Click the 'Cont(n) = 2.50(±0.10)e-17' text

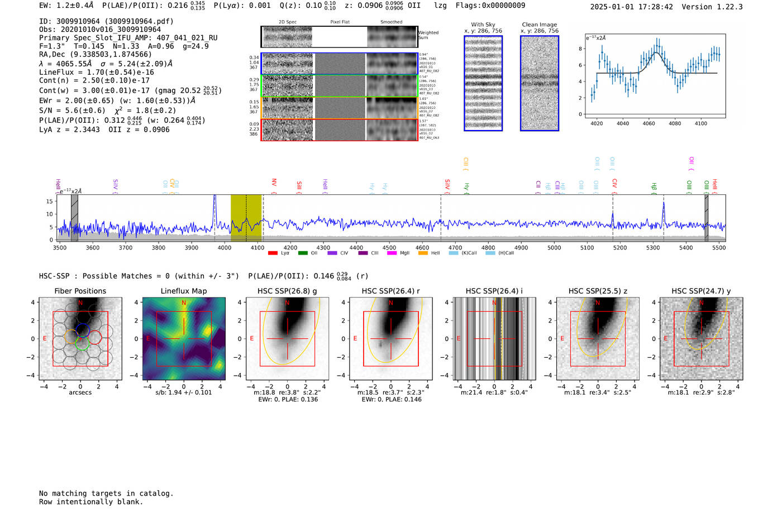[94, 80]
